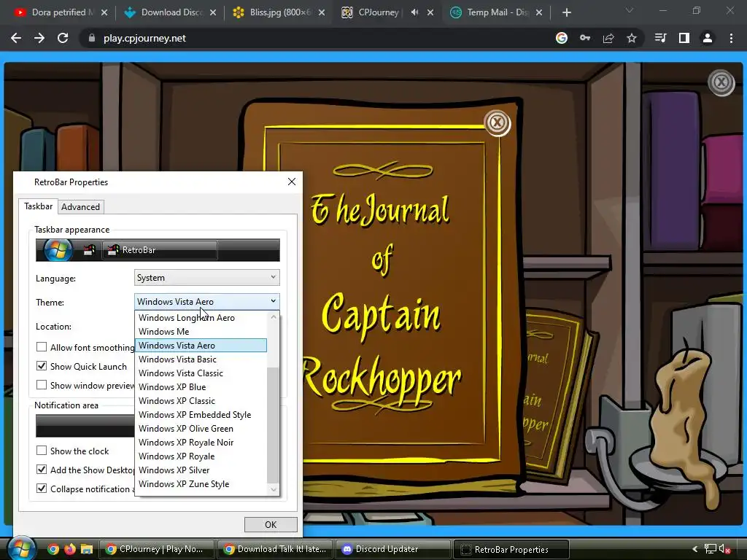Viewport: 747px width, 560px height.
Task: Close the Dora petrified tab
Action: pyautogui.click(x=104, y=12)
